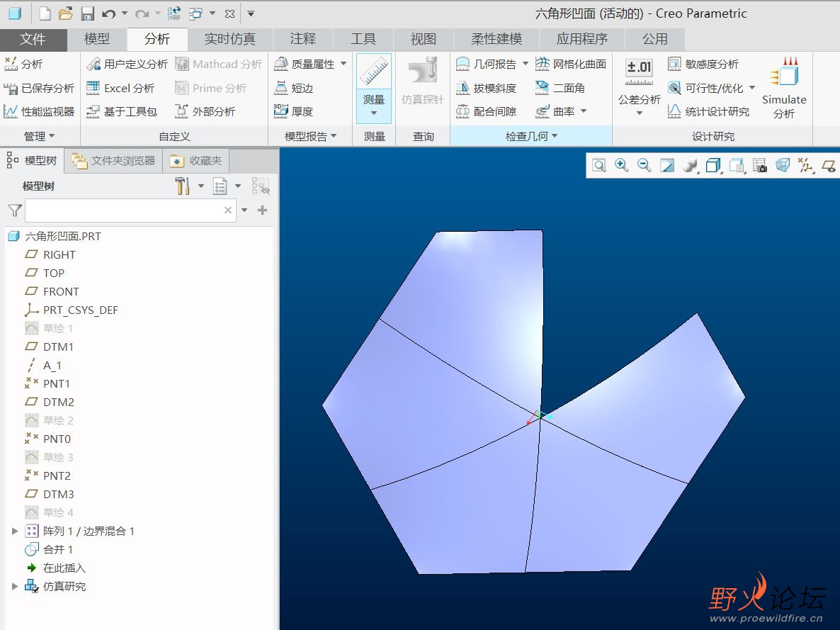Expand the 质量属性 dropdown arrow
This screenshot has height=630, width=840.
pos(344,64)
